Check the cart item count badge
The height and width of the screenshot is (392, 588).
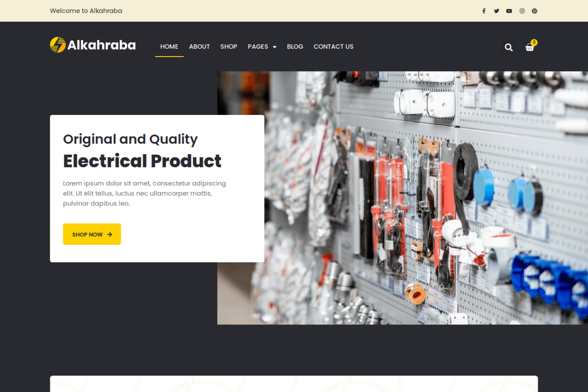point(534,42)
